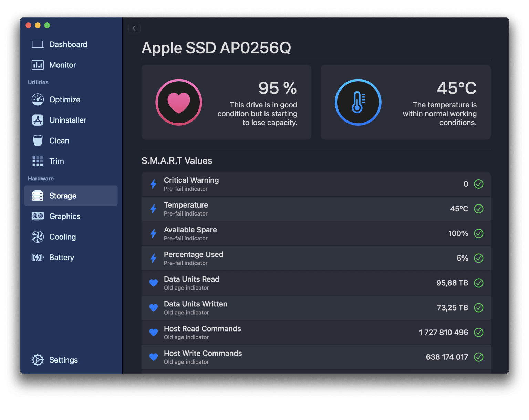Image resolution: width=529 pixels, height=420 pixels.
Task: Click the Apple SSD AP0256Q heading
Action: pos(216,48)
